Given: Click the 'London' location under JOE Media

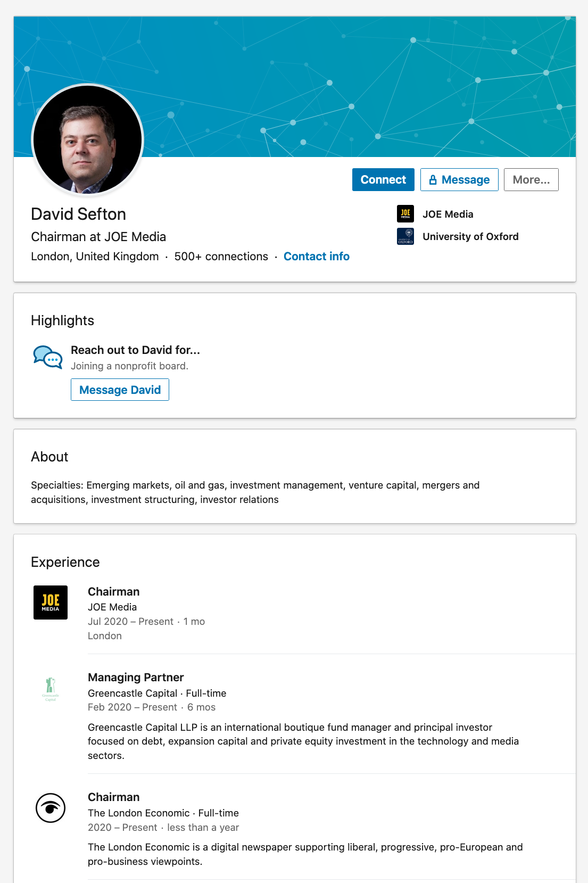Looking at the screenshot, I should click(x=105, y=636).
